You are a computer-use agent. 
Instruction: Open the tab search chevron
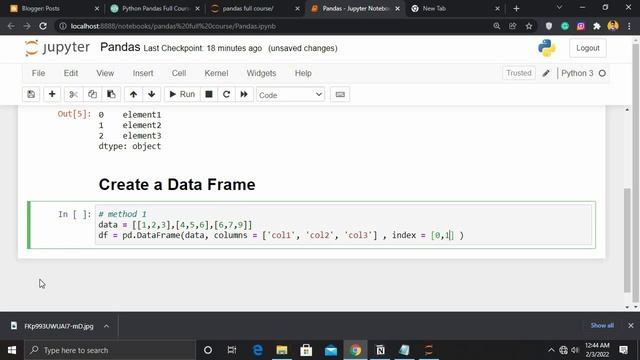pos(560,7)
